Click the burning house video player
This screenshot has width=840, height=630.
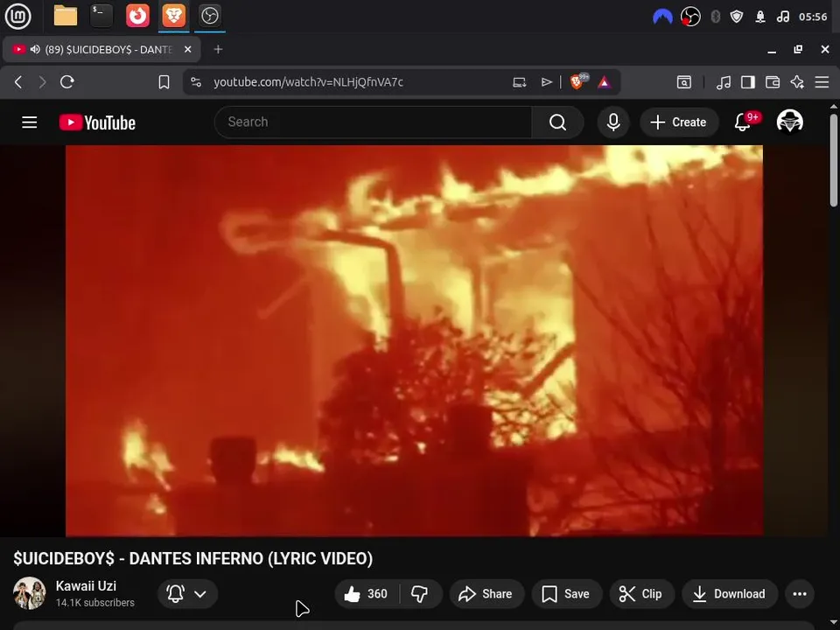[414, 340]
